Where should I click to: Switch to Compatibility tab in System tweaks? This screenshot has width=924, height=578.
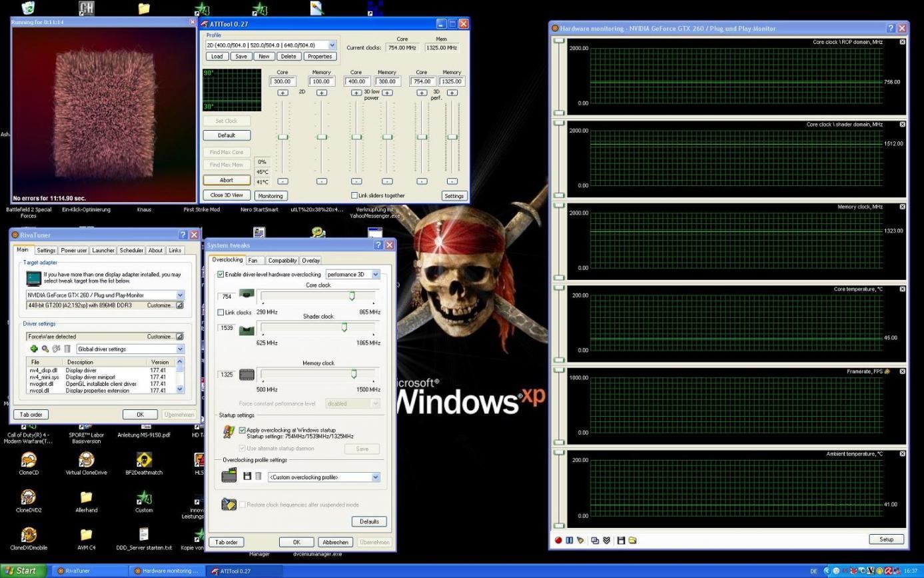point(282,261)
